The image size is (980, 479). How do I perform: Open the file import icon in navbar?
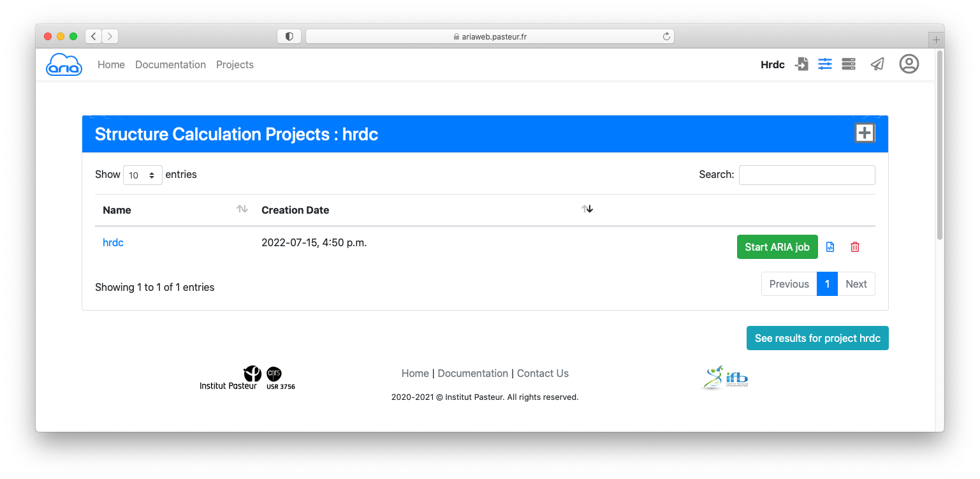pyautogui.click(x=801, y=64)
